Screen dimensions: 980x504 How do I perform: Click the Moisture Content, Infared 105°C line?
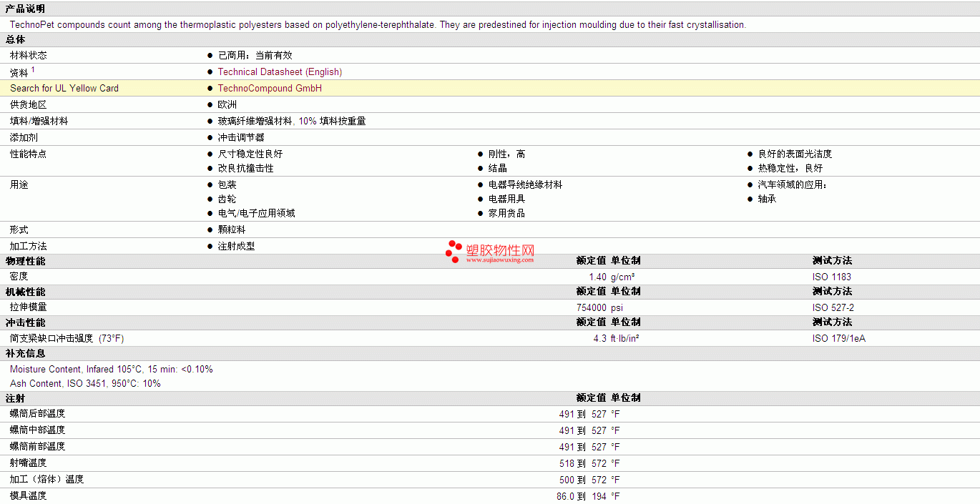pos(112,369)
